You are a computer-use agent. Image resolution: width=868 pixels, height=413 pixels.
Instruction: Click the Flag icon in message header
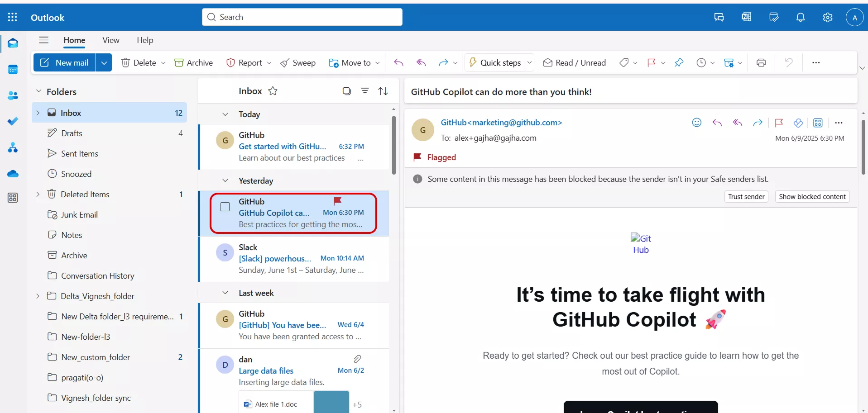click(x=779, y=123)
